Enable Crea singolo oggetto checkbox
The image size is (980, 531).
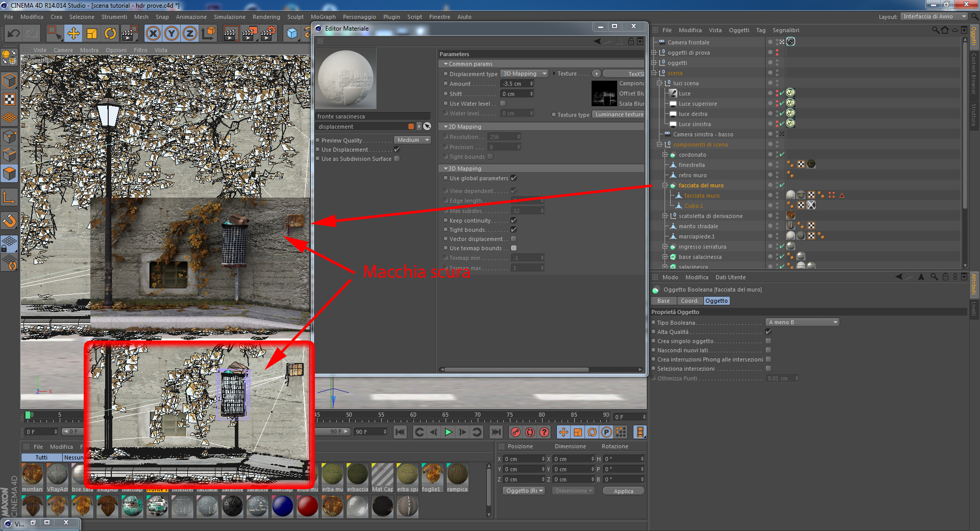[768, 341]
